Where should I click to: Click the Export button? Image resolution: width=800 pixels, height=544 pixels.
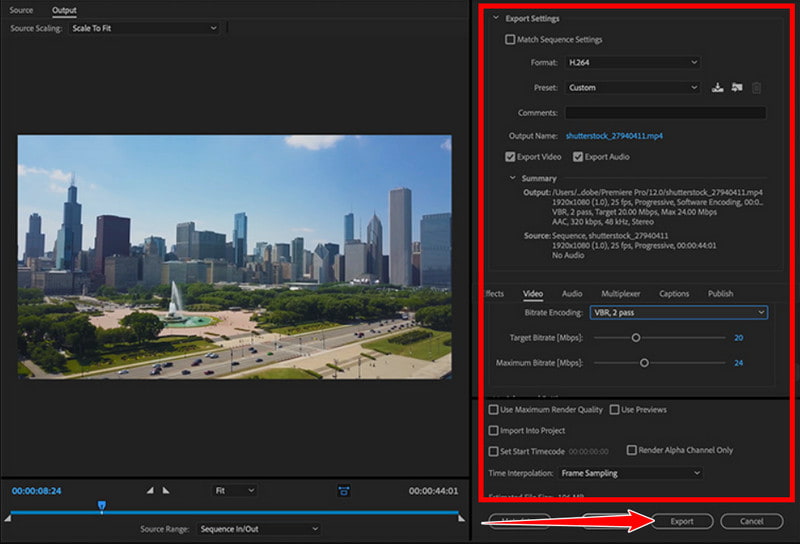(x=682, y=521)
